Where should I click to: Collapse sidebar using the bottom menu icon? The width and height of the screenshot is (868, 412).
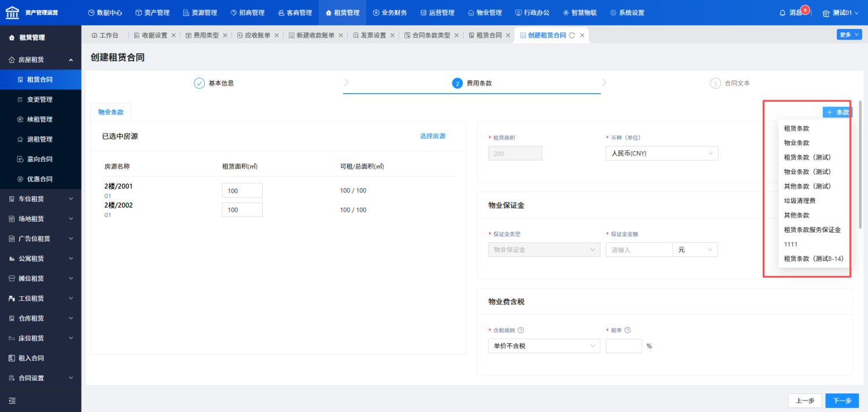pos(12,400)
